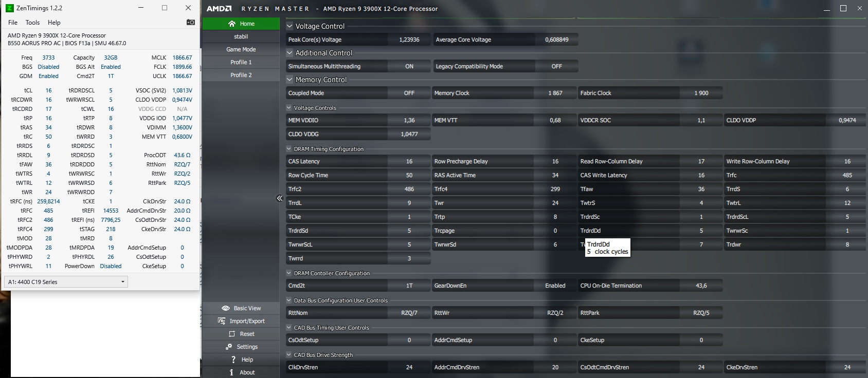Open the Help menu in ZenTimings
The width and height of the screenshot is (868, 378).
[54, 23]
